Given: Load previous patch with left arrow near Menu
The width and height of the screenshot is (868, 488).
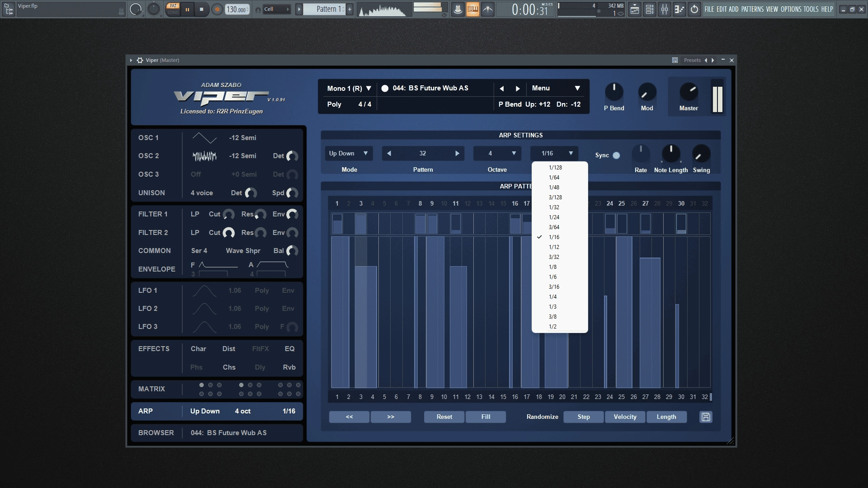Looking at the screenshot, I should click(502, 89).
